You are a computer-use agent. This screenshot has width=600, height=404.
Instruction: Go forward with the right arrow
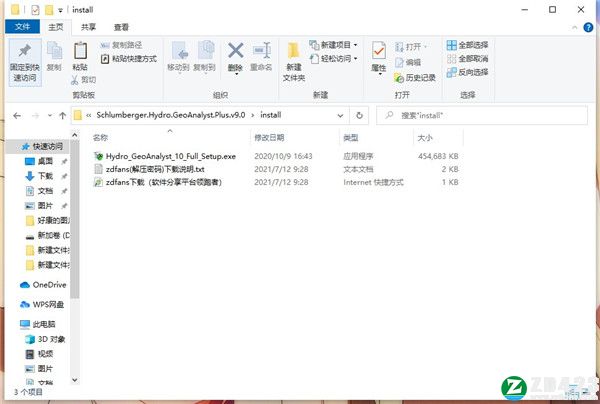click(36, 115)
